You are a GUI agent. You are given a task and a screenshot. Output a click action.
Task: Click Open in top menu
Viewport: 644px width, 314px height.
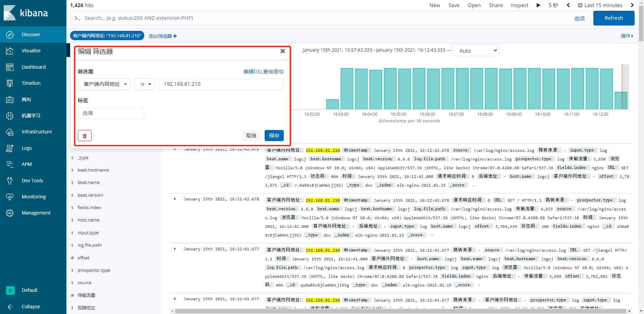click(x=474, y=5)
